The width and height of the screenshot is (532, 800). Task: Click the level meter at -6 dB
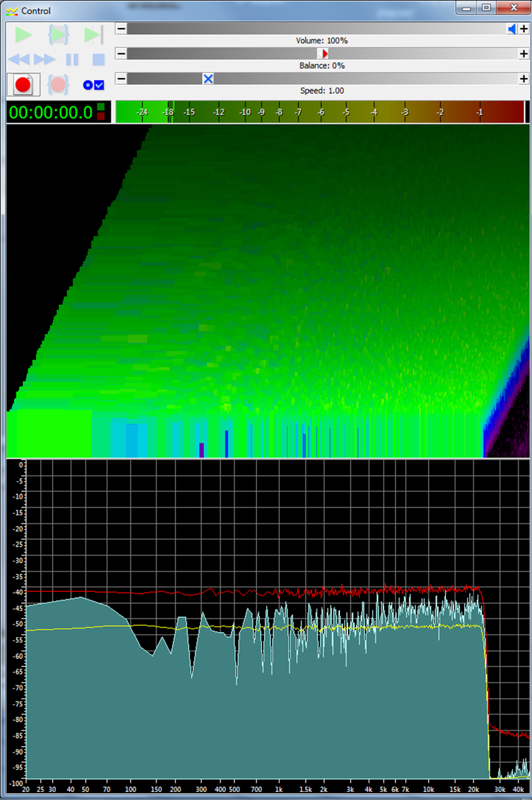[321, 112]
